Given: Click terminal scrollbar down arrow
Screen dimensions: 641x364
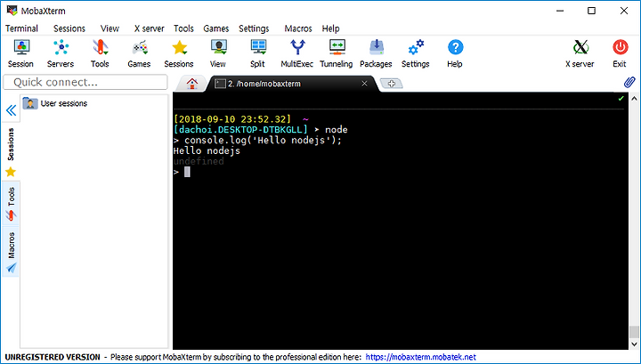Looking at the screenshot, I should click(634, 344).
